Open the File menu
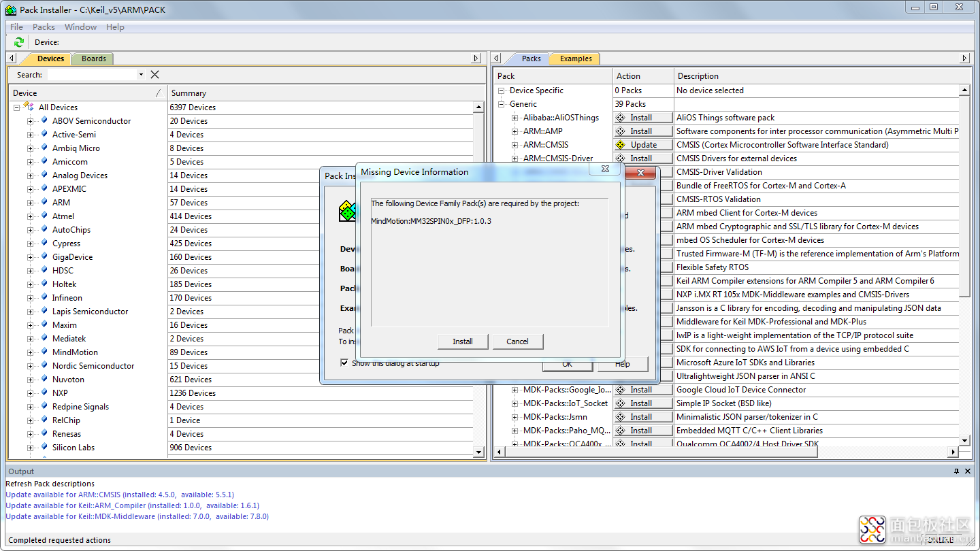 click(x=16, y=27)
